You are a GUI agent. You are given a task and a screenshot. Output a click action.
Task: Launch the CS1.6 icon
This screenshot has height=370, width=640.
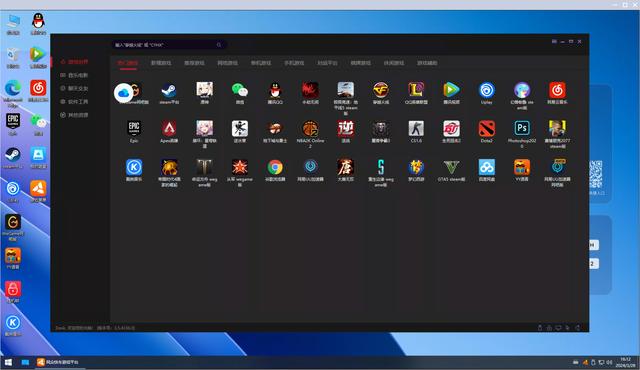point(416,129)
